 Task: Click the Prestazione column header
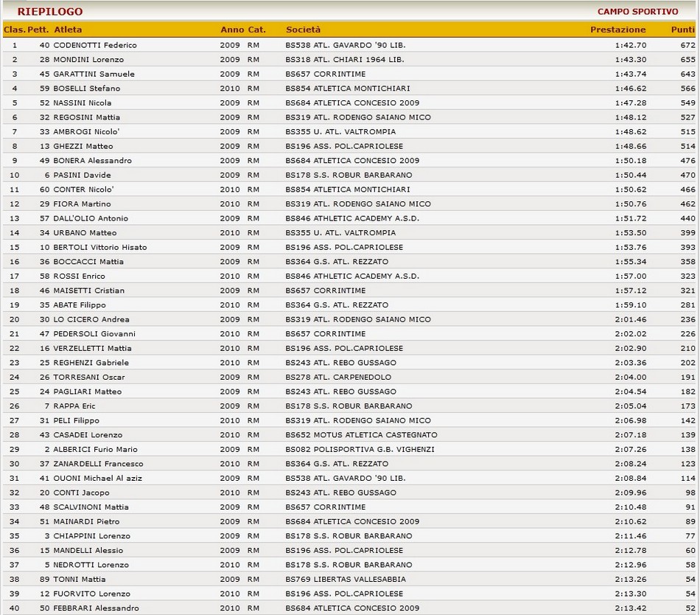[618, 29]
